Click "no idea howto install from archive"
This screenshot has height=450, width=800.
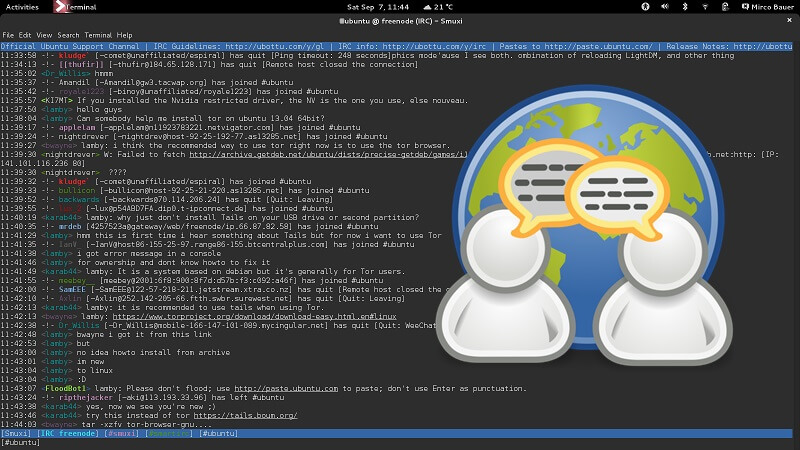point(153,353)
